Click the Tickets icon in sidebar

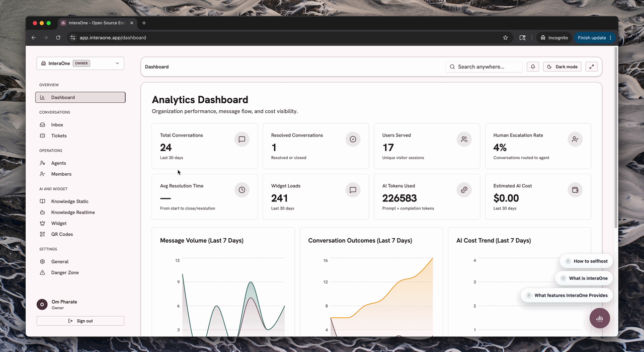coord(42,135)
